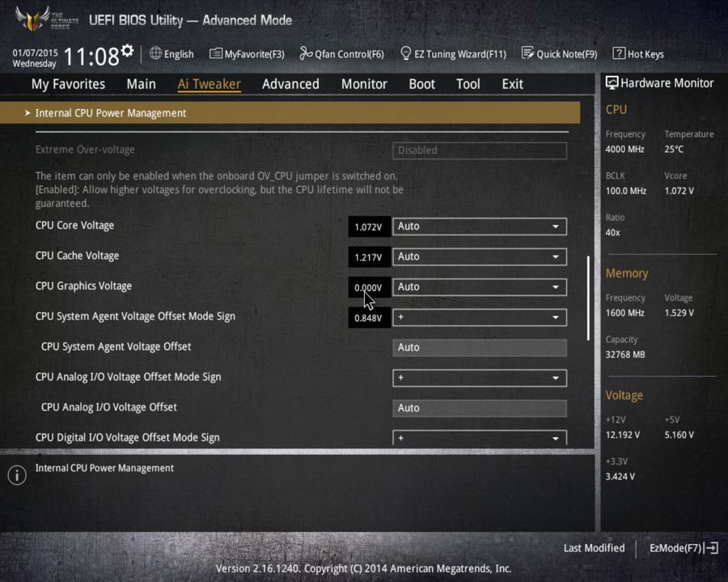Click the disabled Extreme Over-voltage field
Image resolution: width=728 pixels, height=582 pixels.
(x=480, y=150)
